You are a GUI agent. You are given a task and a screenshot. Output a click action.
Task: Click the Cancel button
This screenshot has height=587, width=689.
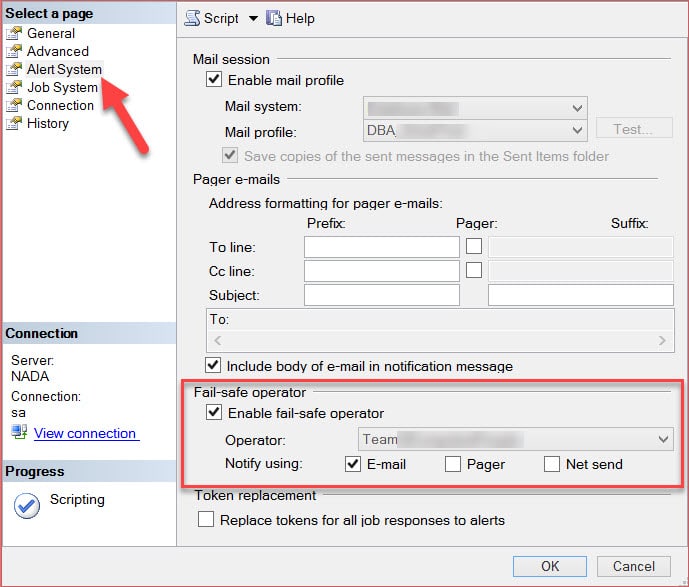(634, 566)
